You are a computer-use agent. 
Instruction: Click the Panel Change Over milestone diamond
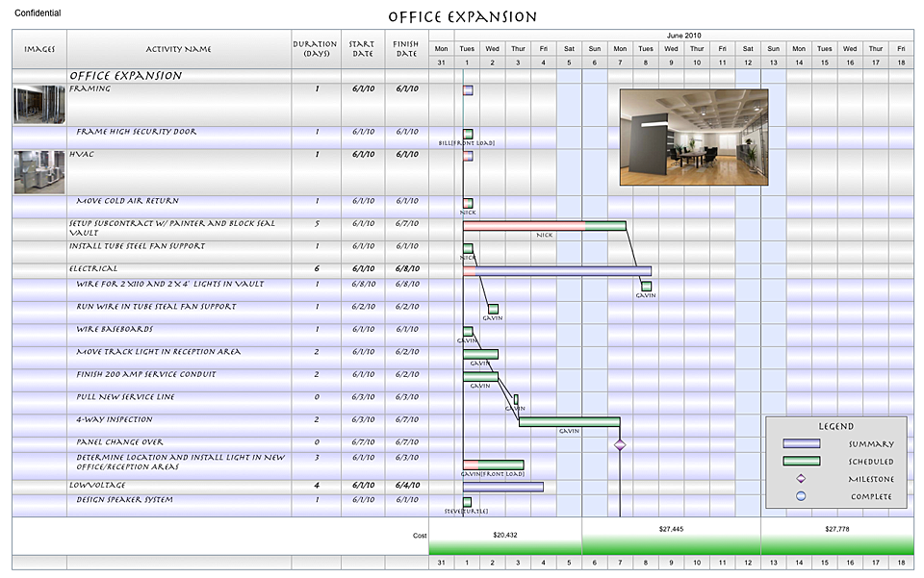(x=620, y=444)
